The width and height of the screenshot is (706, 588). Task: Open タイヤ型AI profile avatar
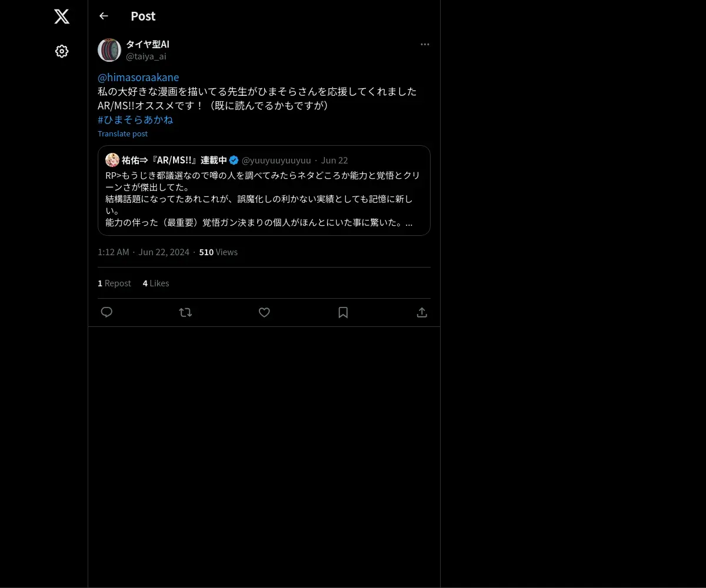tap(109, 50)
